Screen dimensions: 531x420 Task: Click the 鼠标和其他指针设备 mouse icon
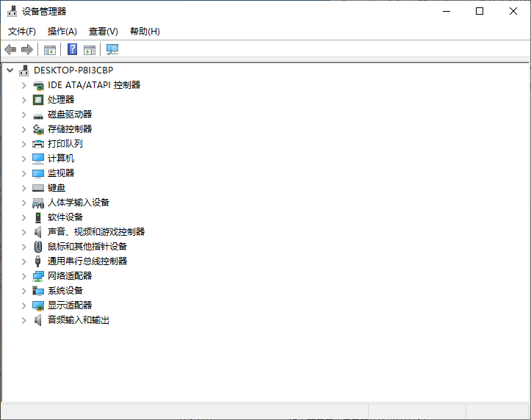point(38,247)
